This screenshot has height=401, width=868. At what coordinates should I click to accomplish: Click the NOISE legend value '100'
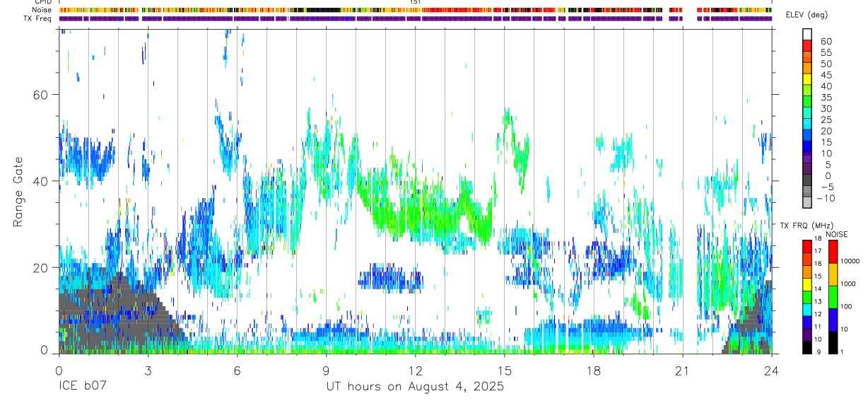(x=846, y=306)
